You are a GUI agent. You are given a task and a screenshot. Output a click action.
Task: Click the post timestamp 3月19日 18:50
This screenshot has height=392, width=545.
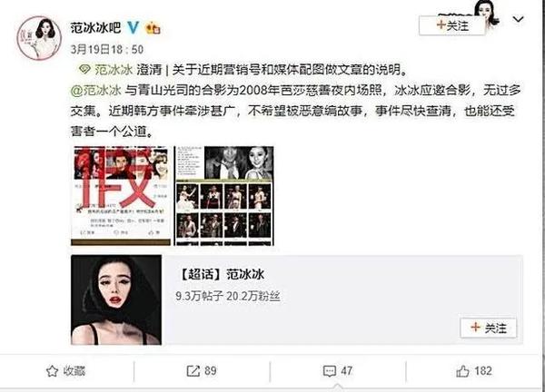pos(107,49)
